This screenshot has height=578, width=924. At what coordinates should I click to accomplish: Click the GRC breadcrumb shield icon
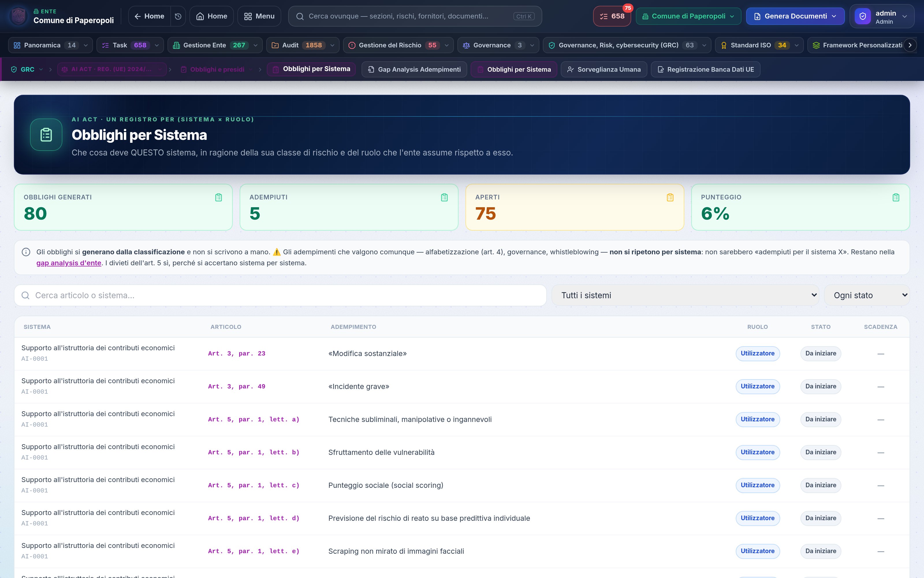(14, 69)
